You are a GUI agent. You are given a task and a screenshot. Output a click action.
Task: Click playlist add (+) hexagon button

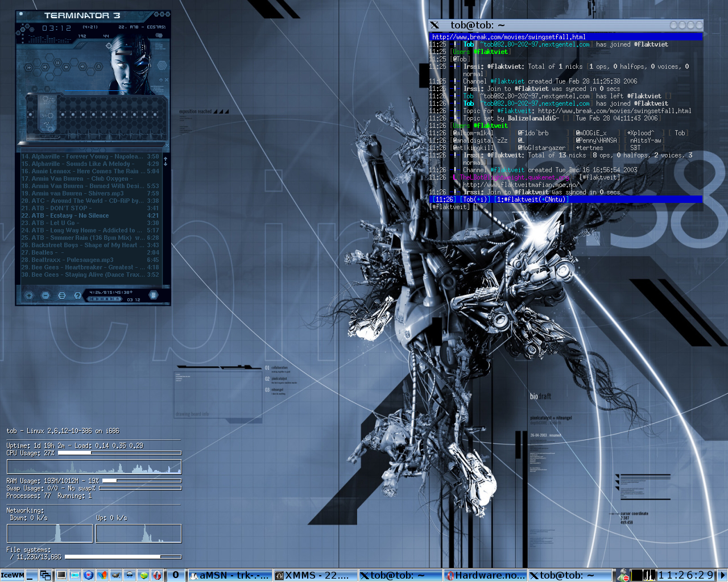coord(29,295)
